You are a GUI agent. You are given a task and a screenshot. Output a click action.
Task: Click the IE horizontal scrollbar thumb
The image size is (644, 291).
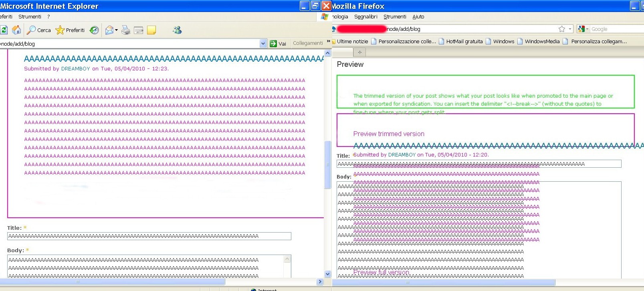[x=112, y=282]
